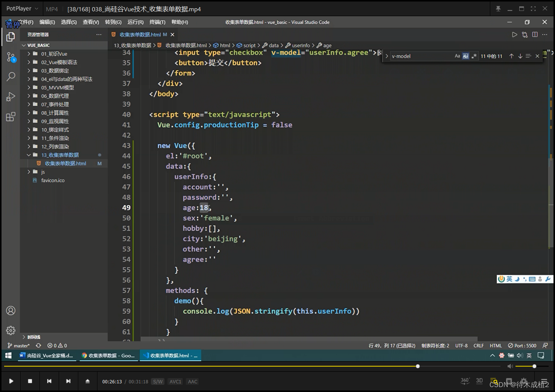Go to next match in find widget
The height and width of the screenshot is (392, 555).
(x=520, y=56)
